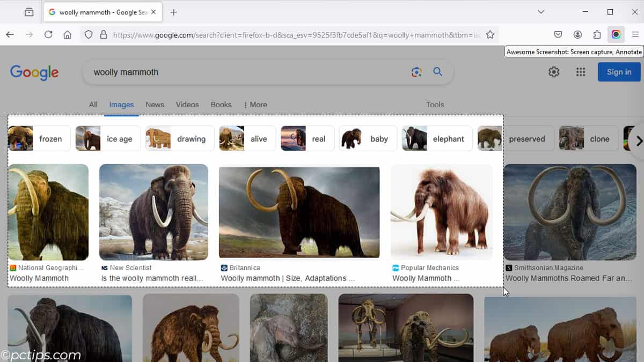Click the save-to-Pocket icon
644x362 pixels.
pyautogui.click(x=558, y=34)
